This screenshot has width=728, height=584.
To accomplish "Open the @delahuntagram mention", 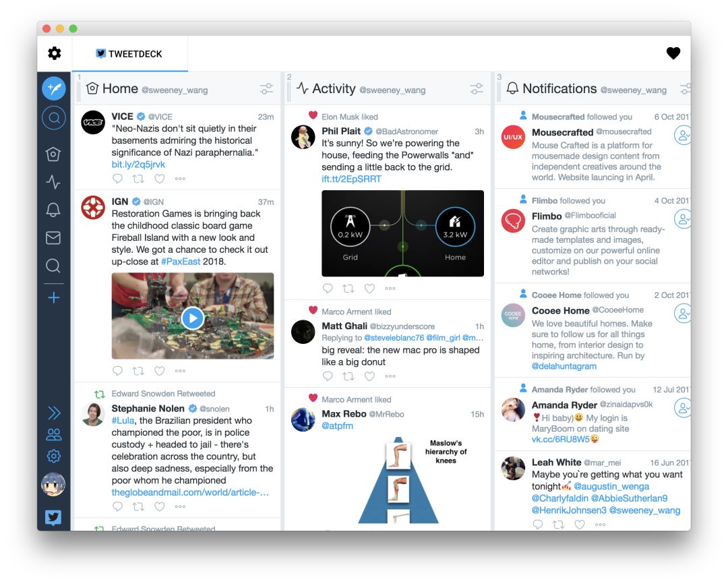I will (564, 366).
